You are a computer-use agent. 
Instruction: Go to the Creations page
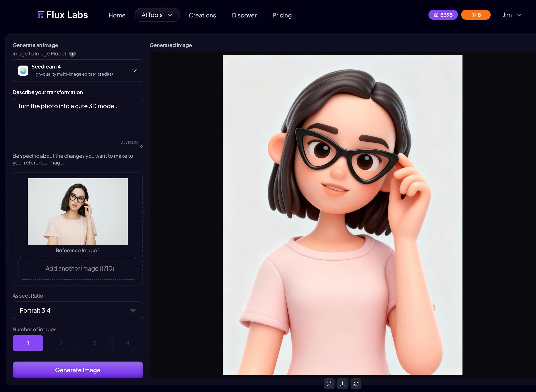click(x=202, y=15)
